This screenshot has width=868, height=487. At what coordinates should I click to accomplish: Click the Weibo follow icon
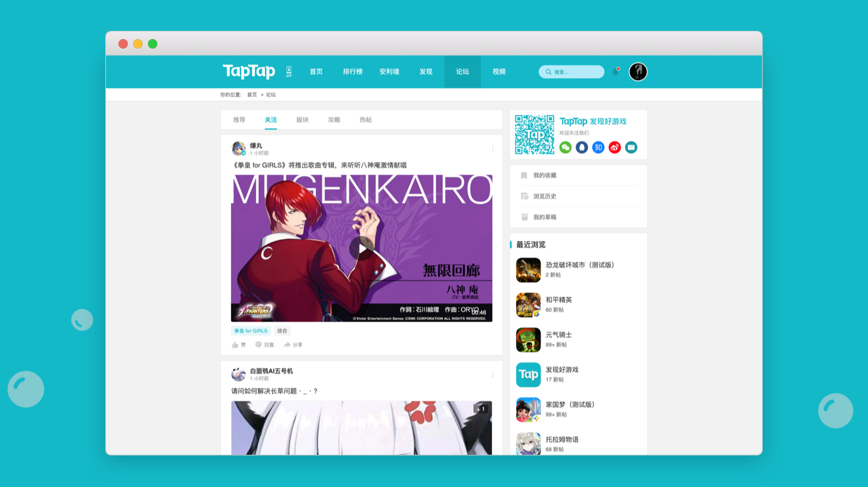[x=614, y=147]
